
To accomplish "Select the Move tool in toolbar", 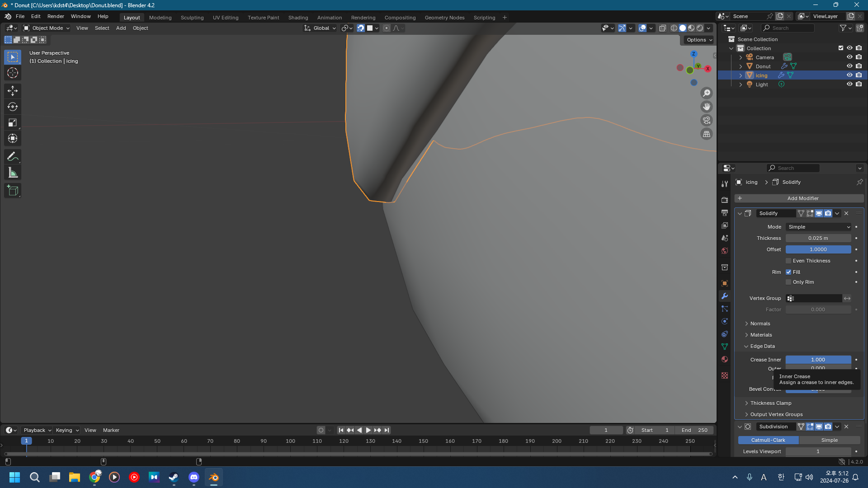I will pos(13,91).
